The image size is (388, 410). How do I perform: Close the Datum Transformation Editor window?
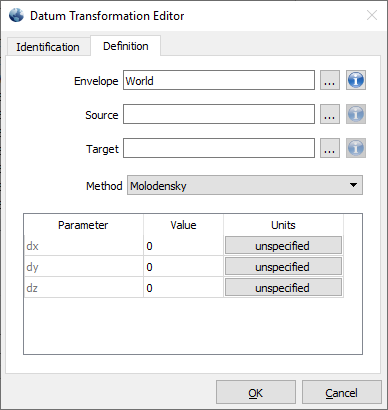tap(372, 15)
